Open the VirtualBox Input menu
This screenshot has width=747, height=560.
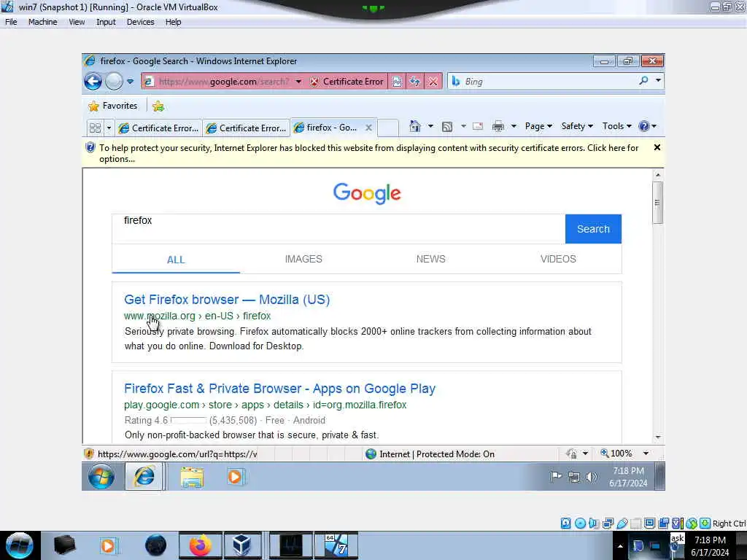[106, 22]
